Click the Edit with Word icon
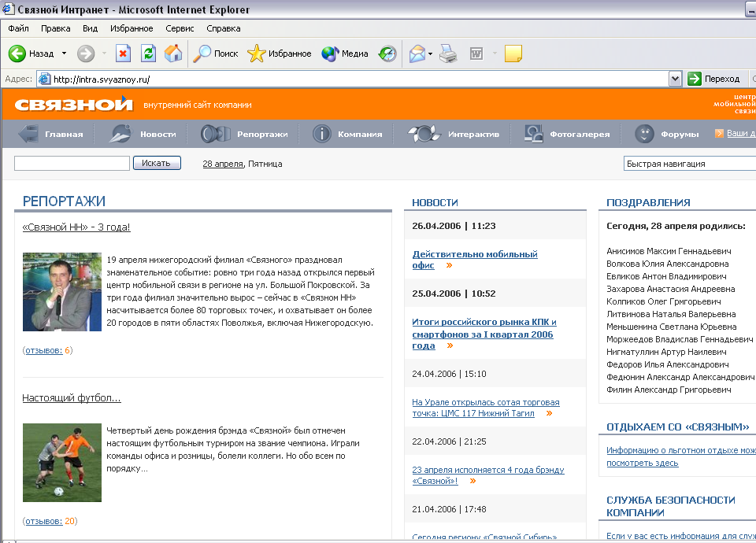 [476, 54]
